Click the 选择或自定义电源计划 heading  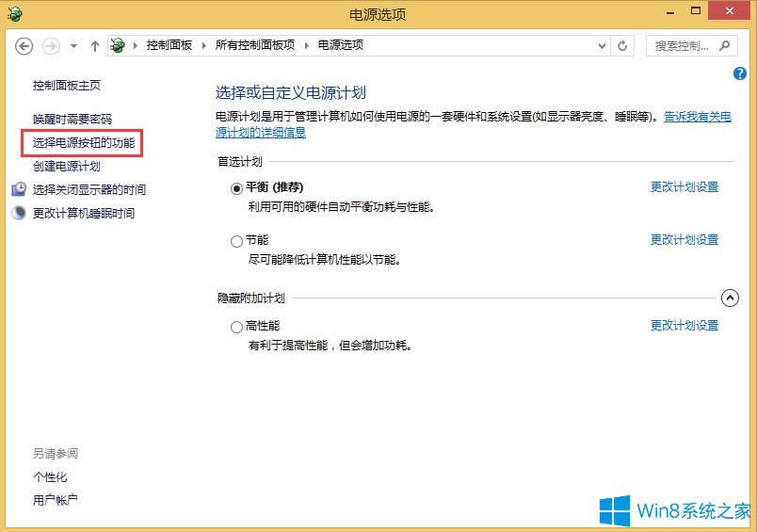pyautogui.click(x=291, y=92)
